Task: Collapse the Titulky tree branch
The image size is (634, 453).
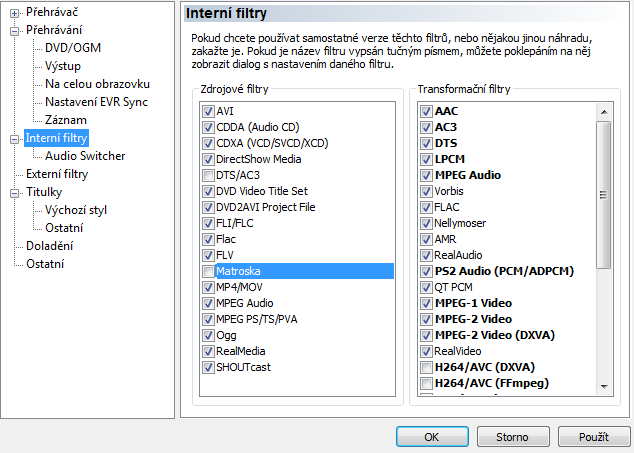Action: [14, 192]
